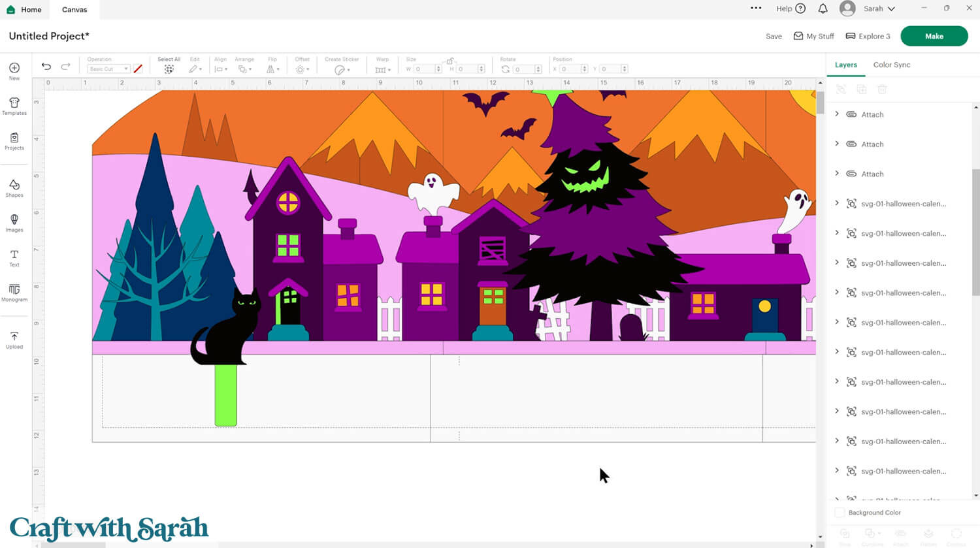The width and height of the screenshot is (980, 548).
Task: Switch to the Color Sync tab
Action: 891,65
